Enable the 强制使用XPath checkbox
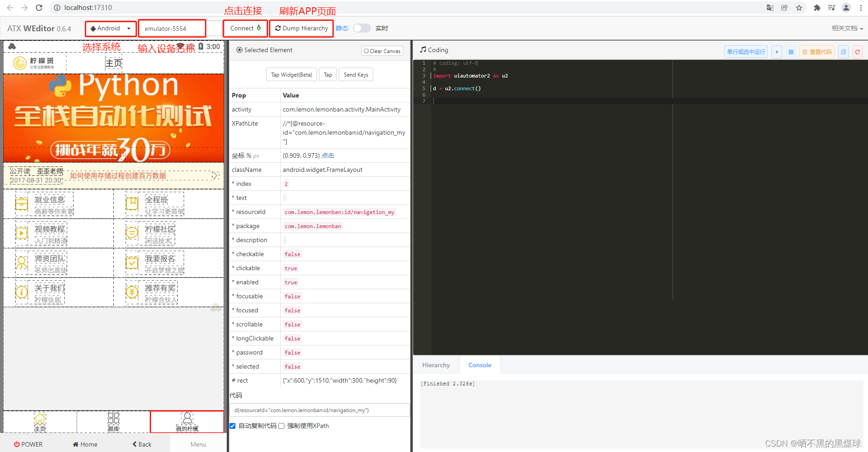The height and width of the screenshot is (452, 868). tap(281, 426)
